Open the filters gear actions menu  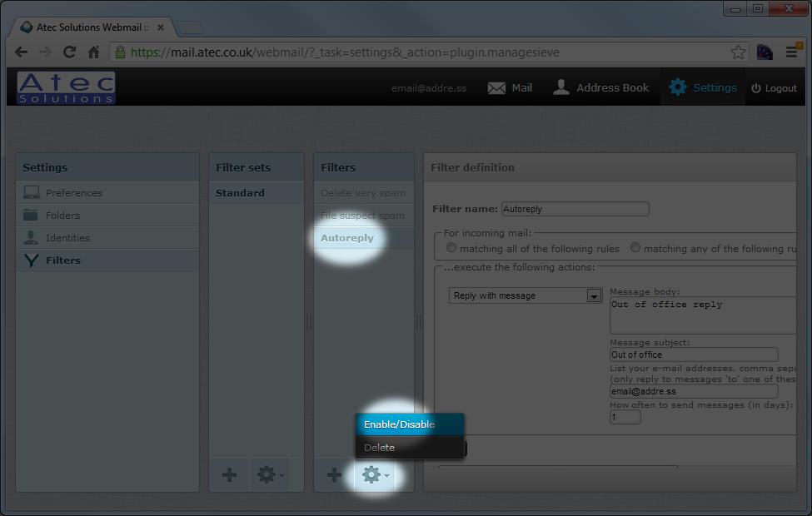[373, 475]
